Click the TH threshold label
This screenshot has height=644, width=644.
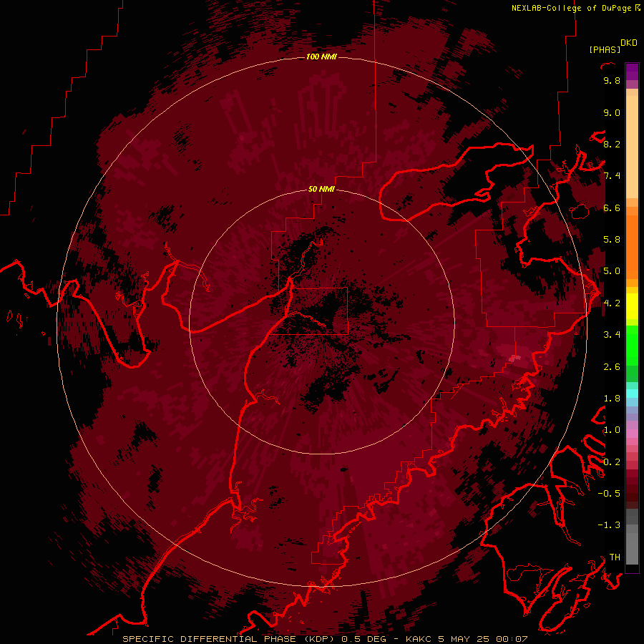(x=615, y=557)
